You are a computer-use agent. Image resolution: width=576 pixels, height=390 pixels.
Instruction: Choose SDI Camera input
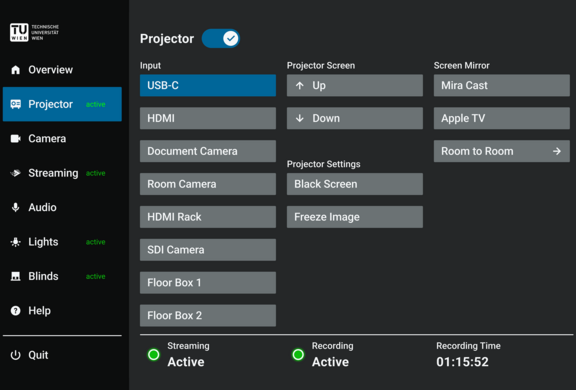pos(208,250)
